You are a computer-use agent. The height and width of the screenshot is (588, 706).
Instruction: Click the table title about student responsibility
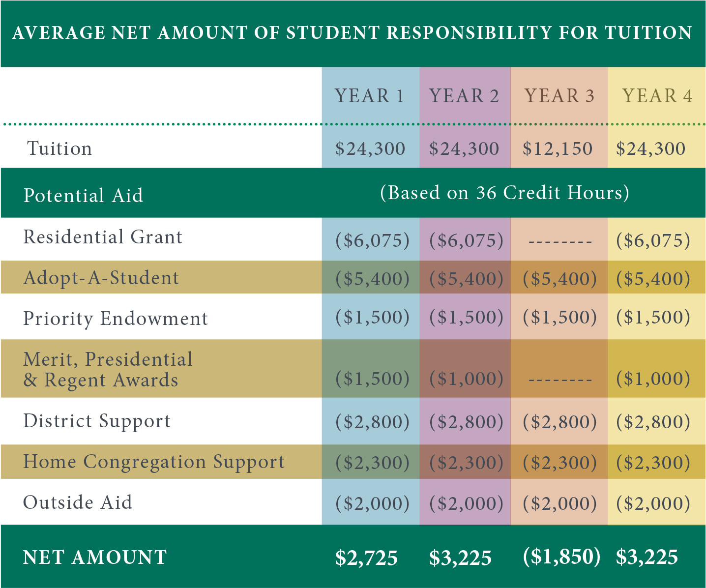[352, 33]
